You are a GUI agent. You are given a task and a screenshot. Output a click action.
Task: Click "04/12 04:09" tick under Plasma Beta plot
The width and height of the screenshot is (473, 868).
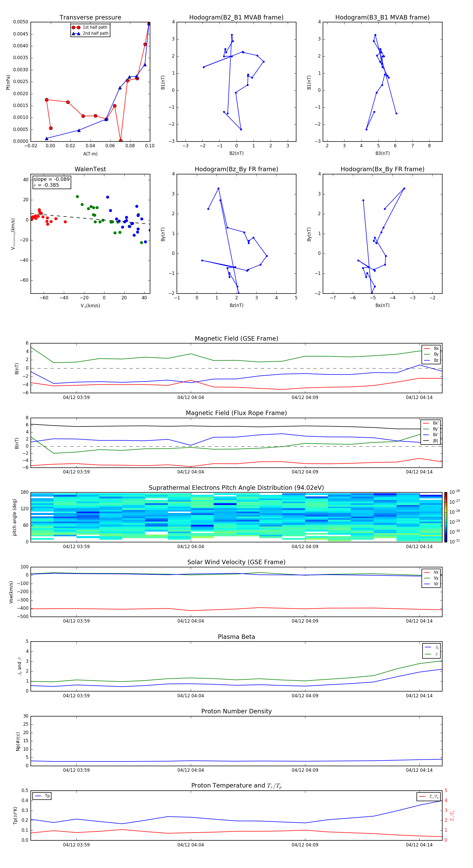pyautogui.click(x=305, y=696)
